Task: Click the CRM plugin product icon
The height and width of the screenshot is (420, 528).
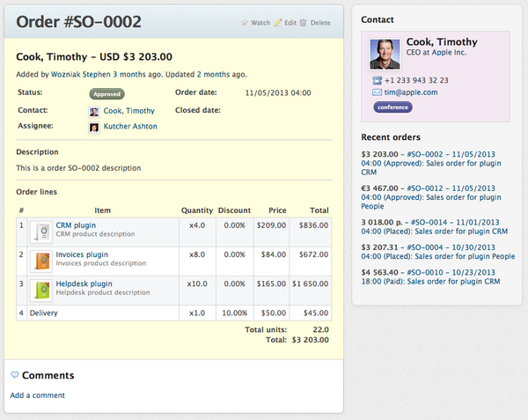Action: tap(41, 232)
